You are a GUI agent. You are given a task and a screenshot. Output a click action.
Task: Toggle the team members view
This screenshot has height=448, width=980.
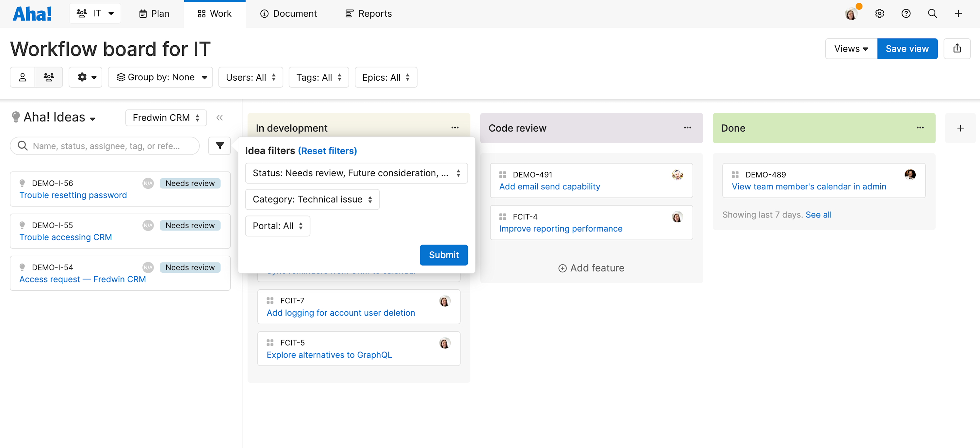point(49,77)
